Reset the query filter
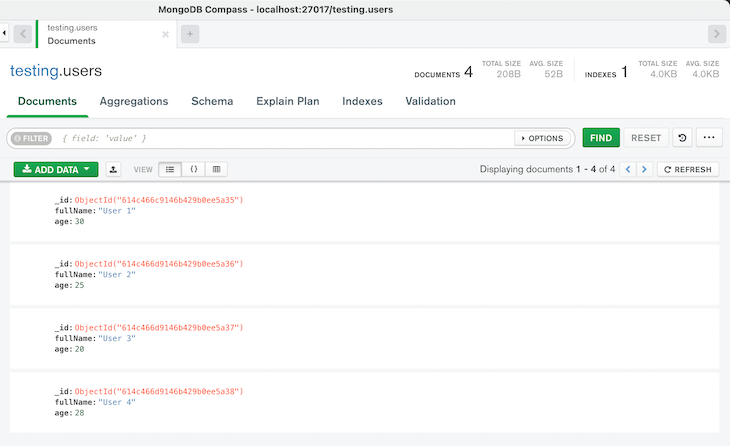Viewport: 730px width, 446px height. (646, 138)
